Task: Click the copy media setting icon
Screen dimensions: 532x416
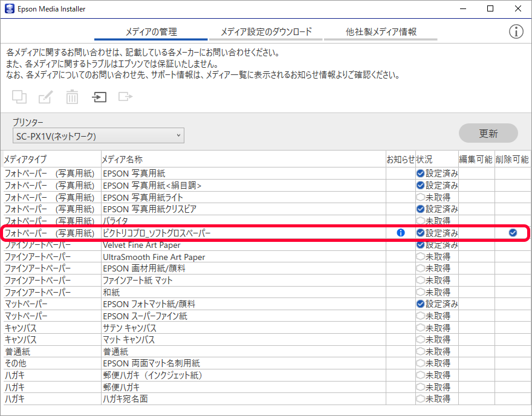Action: click(19, 96)
